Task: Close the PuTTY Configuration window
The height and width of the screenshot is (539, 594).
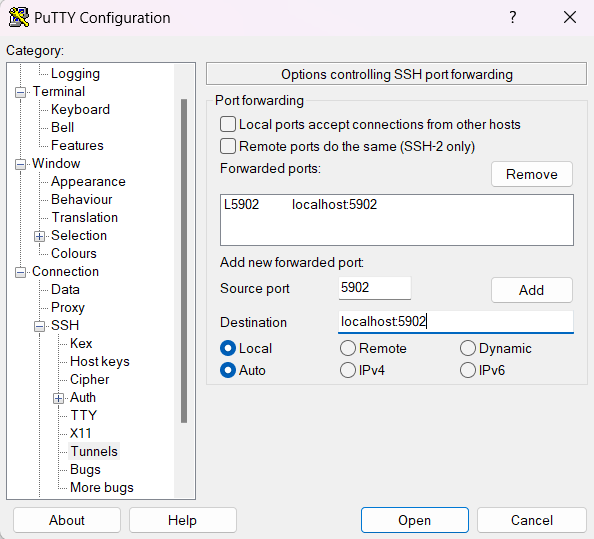Action: (x=570, y=17)
